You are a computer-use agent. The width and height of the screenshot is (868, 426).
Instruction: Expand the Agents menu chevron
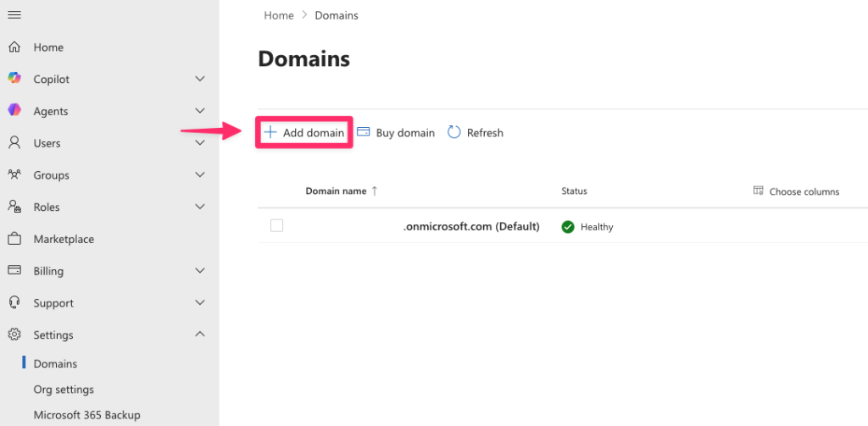200,111
